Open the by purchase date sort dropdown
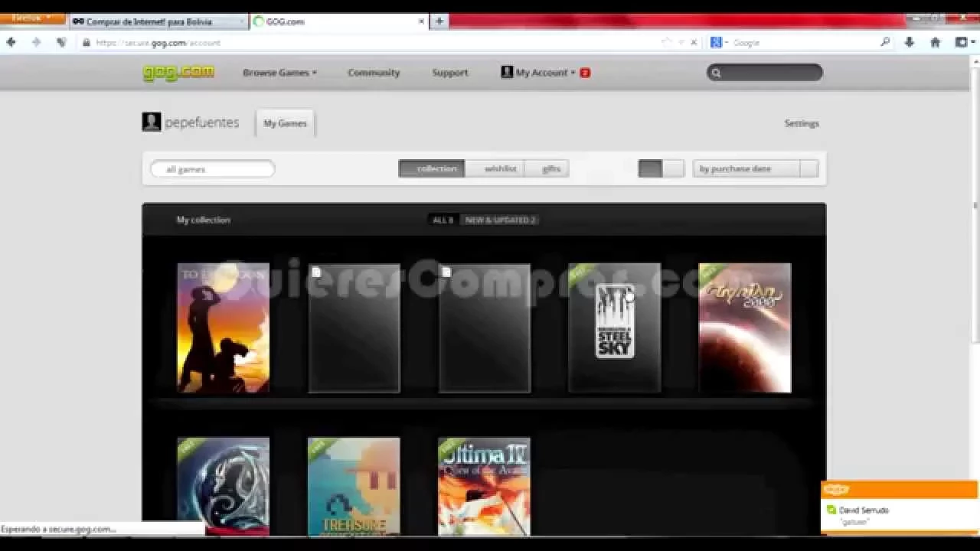980x551 pixels. click(756, 168)
